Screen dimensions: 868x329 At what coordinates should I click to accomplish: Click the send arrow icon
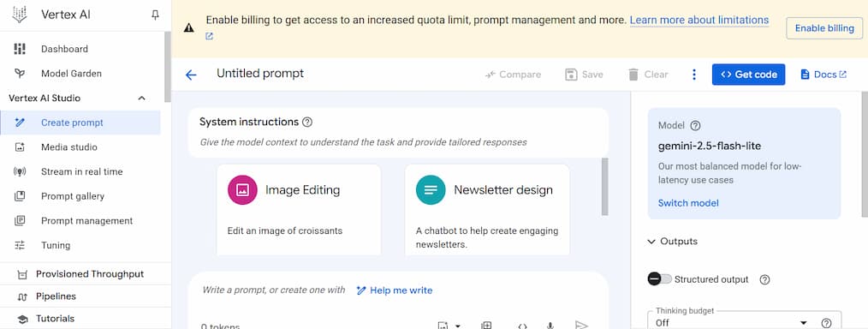coord(580,325)
